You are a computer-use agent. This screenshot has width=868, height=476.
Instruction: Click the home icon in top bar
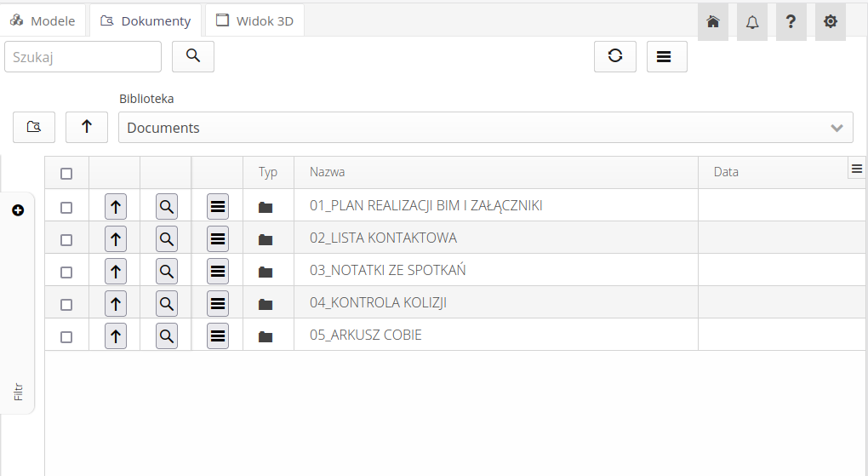(x=713, y=22)
